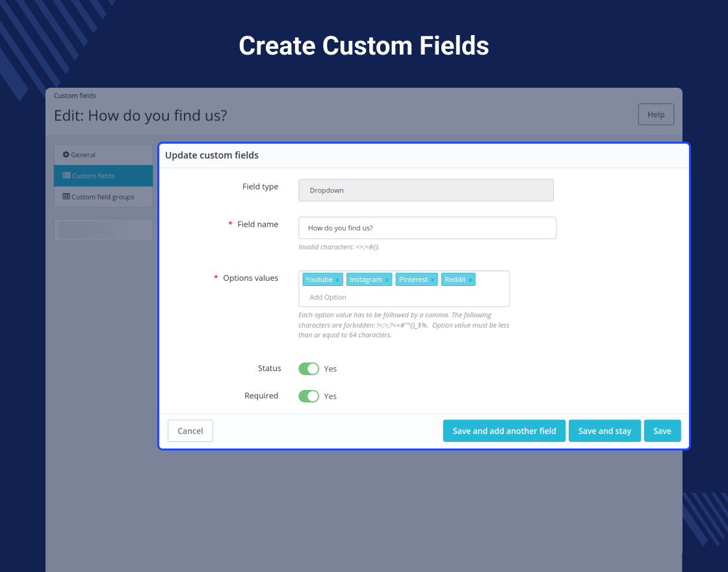Click the Options values label
Screen dimensions: 728x572
click(x=251, y=278)
